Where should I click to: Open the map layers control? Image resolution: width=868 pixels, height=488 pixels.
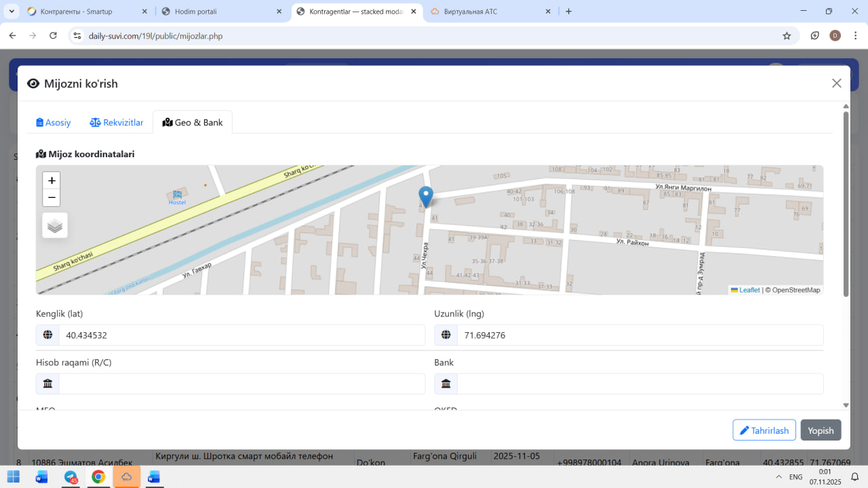(55, 226)
